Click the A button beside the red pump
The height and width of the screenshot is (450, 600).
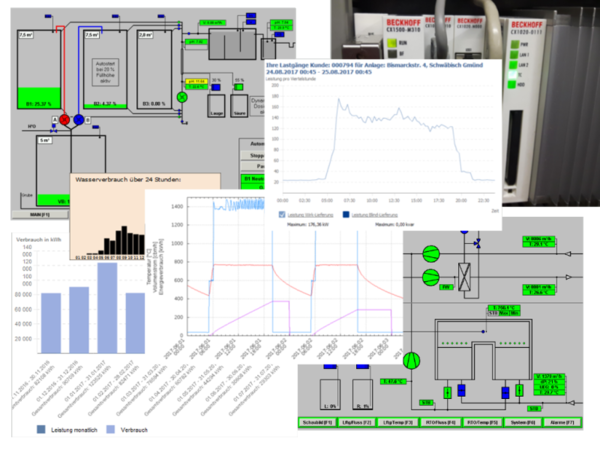pos(55,120)
